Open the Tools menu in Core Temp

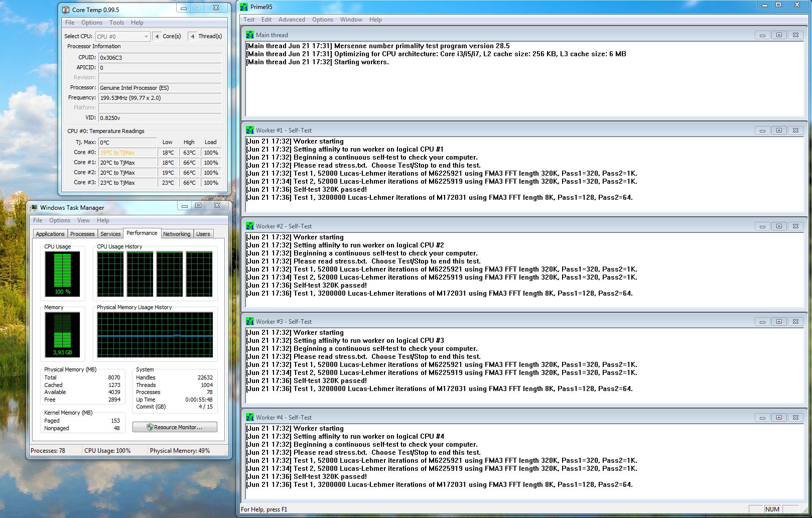click(x=116, y=23)
